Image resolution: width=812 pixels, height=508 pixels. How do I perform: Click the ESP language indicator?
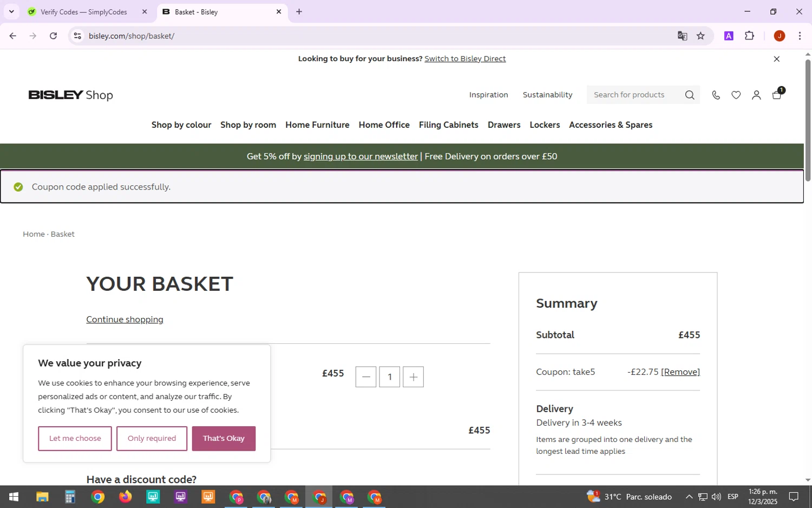[x=733, y=497]
